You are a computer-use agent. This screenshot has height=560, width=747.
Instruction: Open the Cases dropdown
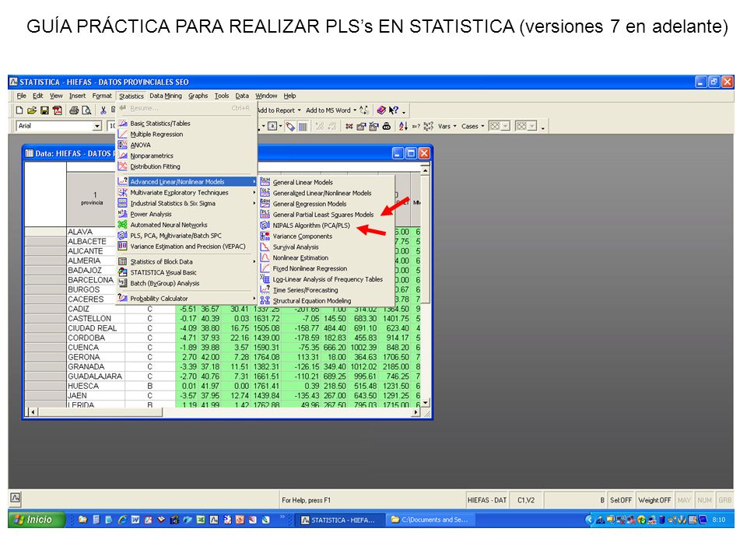pyautogui.click(x=472, y=126)
